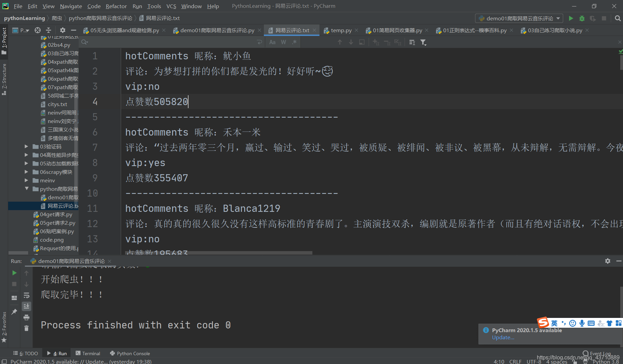The height and width of the screenshot is (364, 623).
Task: Switch to temp.py editor tab
Action: coord(341,30)
